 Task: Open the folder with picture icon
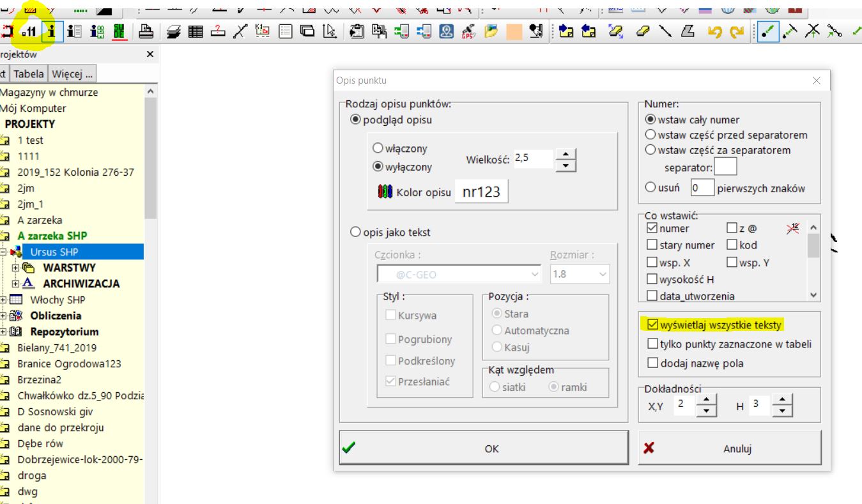[491, 31]
